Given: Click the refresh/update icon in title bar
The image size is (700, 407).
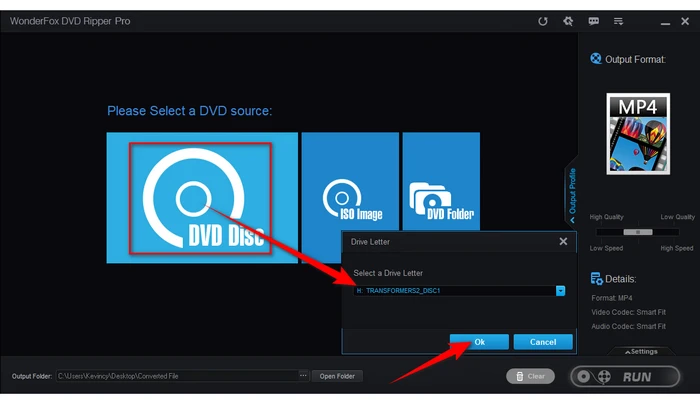Looking at the screenshot, I should pyautogui.click(x=542, y=21).
